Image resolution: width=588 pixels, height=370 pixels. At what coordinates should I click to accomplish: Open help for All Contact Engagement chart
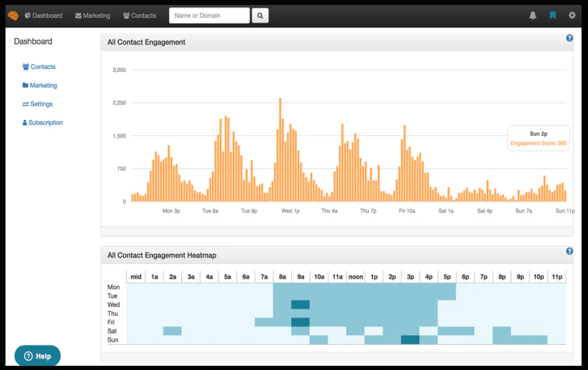(570, 38)
